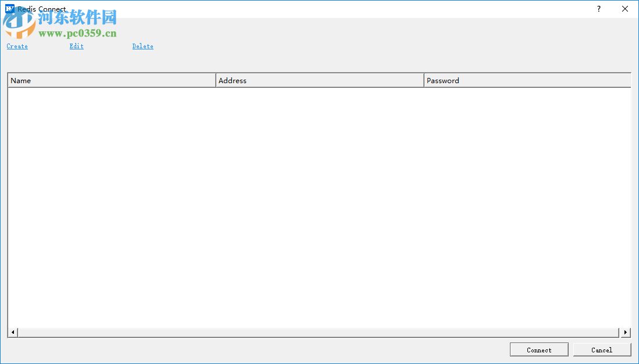
Task: Open the Edit link
Action: 76,46
